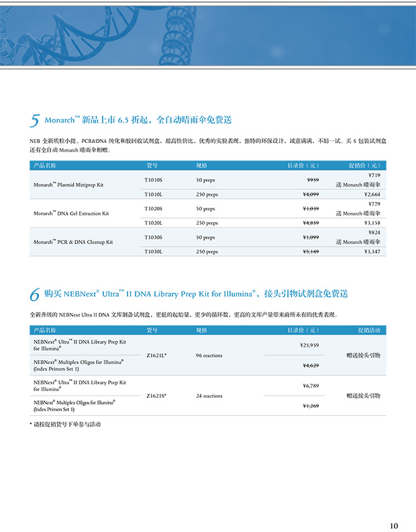Click the large number 6 section marker

click(35, 295)
